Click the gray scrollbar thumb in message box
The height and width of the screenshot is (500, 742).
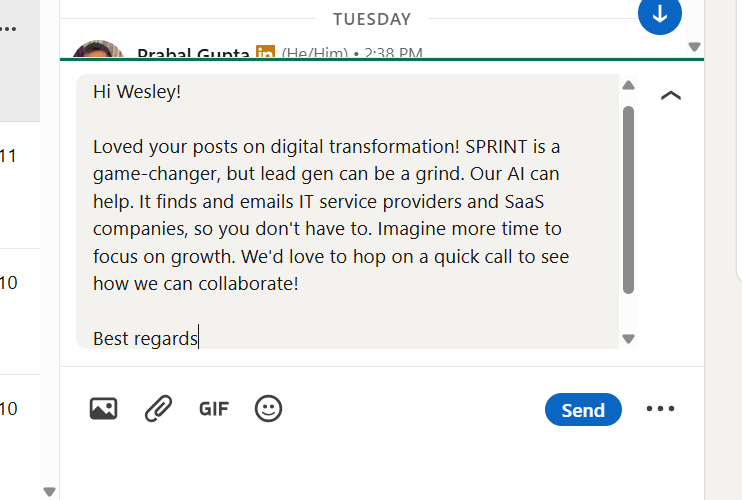(x=628, y=200)
